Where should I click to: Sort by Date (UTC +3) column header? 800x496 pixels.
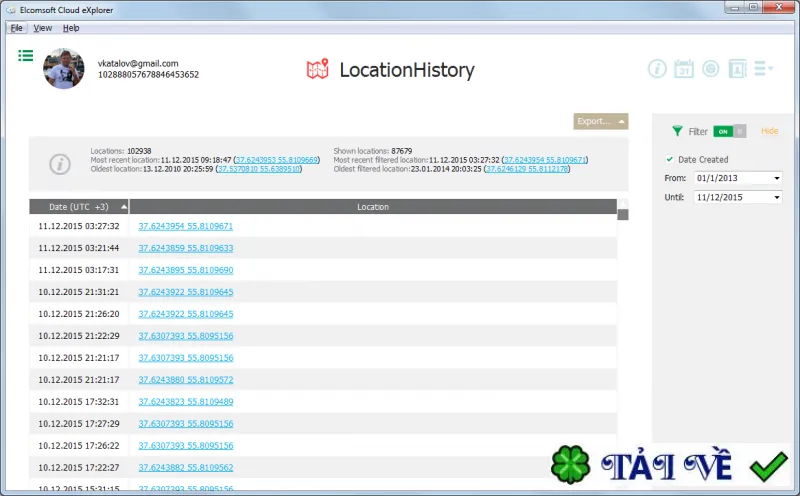point(79,207)
